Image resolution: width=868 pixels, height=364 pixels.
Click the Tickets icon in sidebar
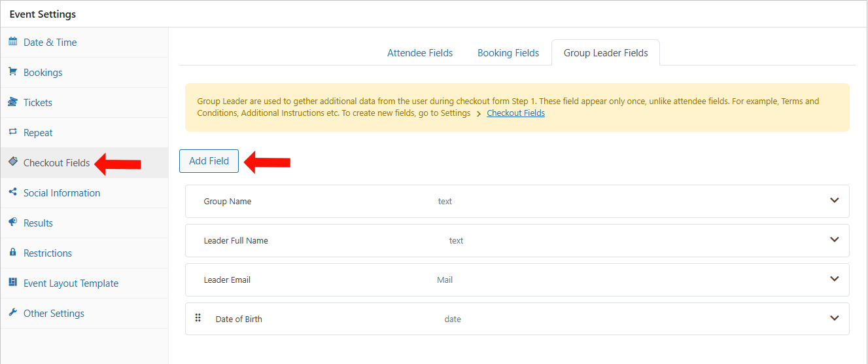(x=12, y=102)
